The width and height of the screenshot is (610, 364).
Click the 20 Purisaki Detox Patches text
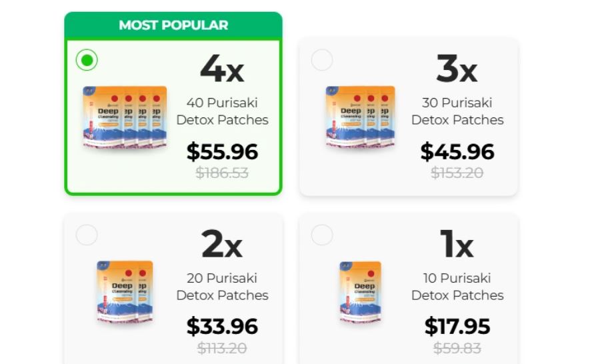click(x=222, y=287)
